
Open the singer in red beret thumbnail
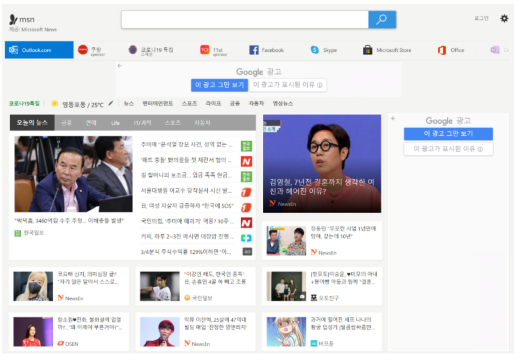(160, 332)
